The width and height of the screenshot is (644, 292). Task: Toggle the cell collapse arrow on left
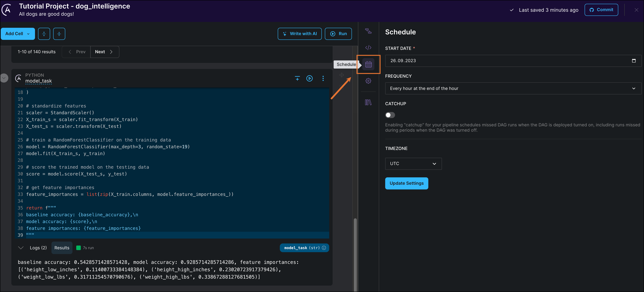4,78
